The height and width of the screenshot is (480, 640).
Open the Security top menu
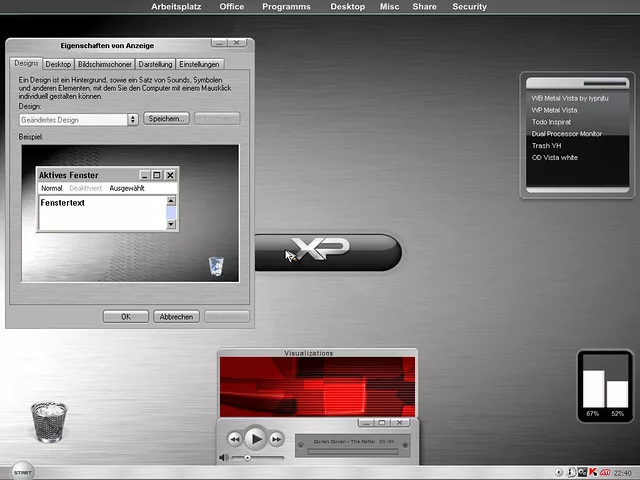(469, 7)
